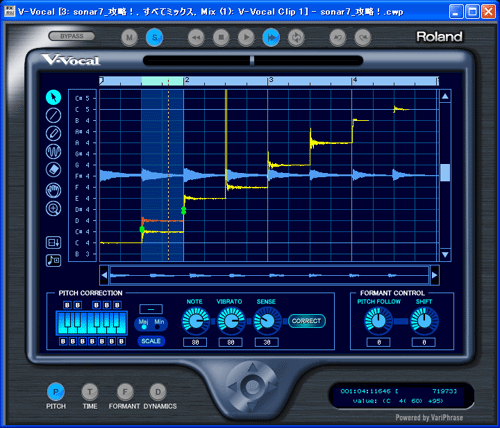Click the right arrow on navigation pad

pyautogui.click(x=272, y=387)
